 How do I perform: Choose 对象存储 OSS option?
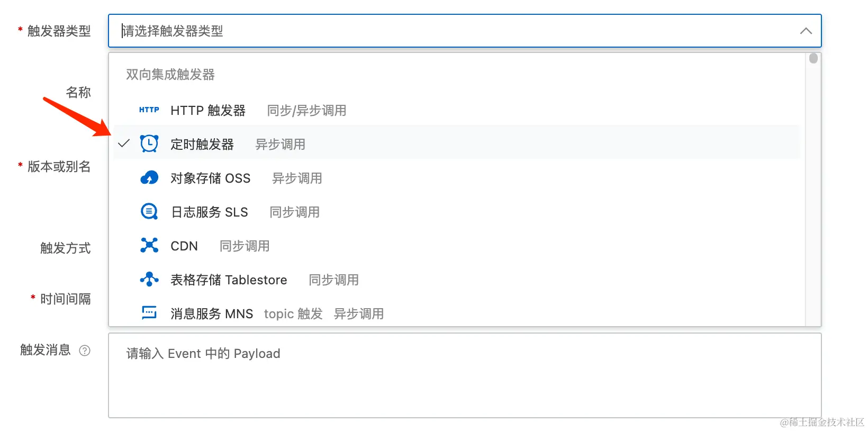[x=211, y=178]
